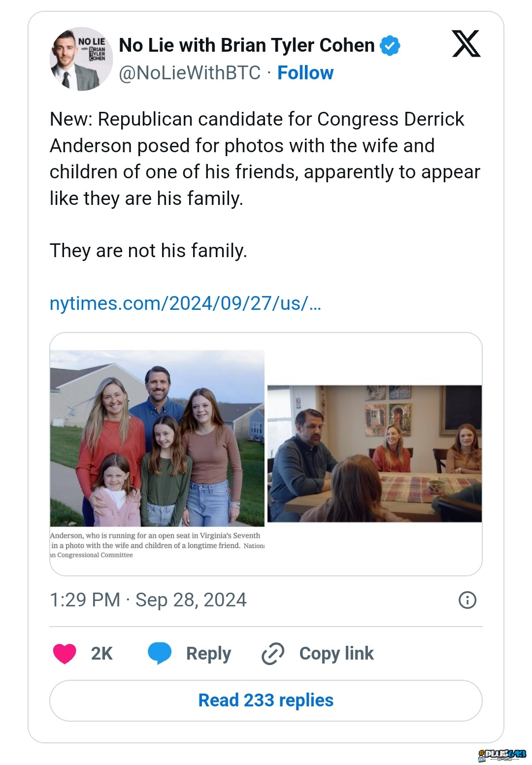The image size is (532, 765).
Task: Click the blue verified checkmark badge
Action: click(x=390, y=45)
